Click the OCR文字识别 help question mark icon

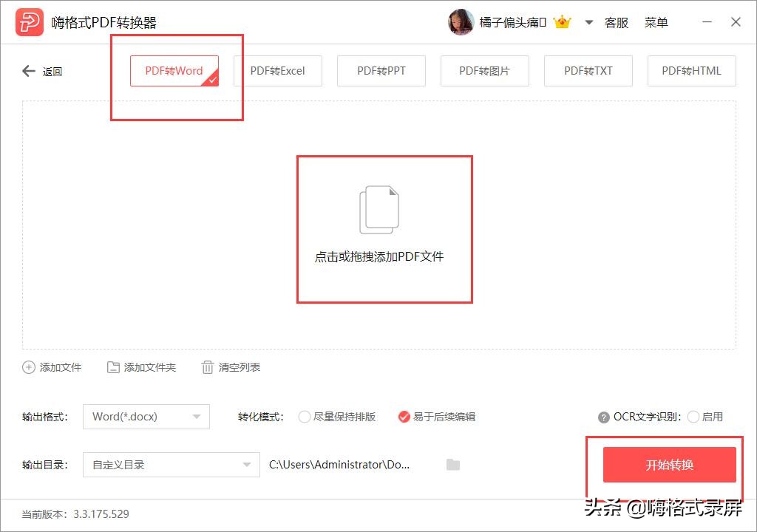[x=604, y=417]
